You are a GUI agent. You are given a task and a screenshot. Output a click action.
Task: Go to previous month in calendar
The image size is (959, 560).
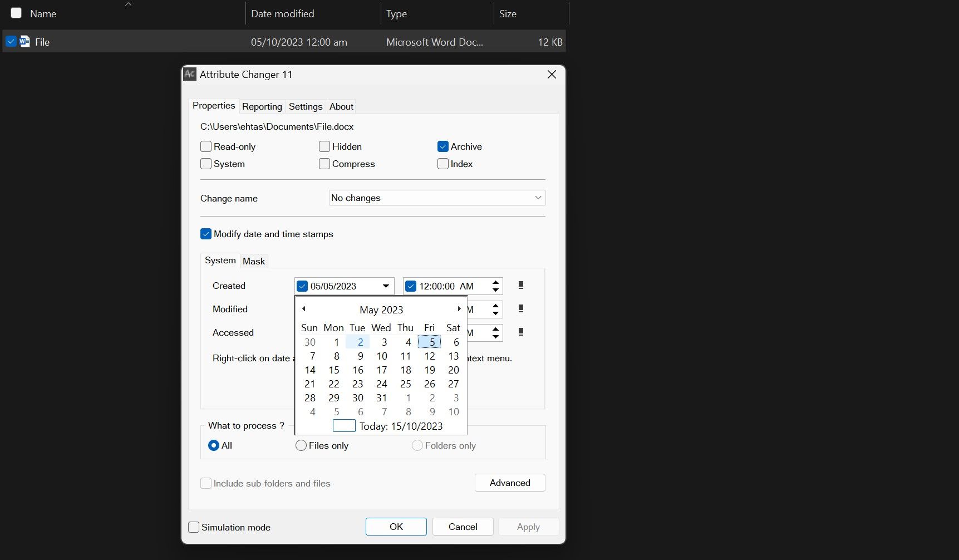click(x=304, y=309)
